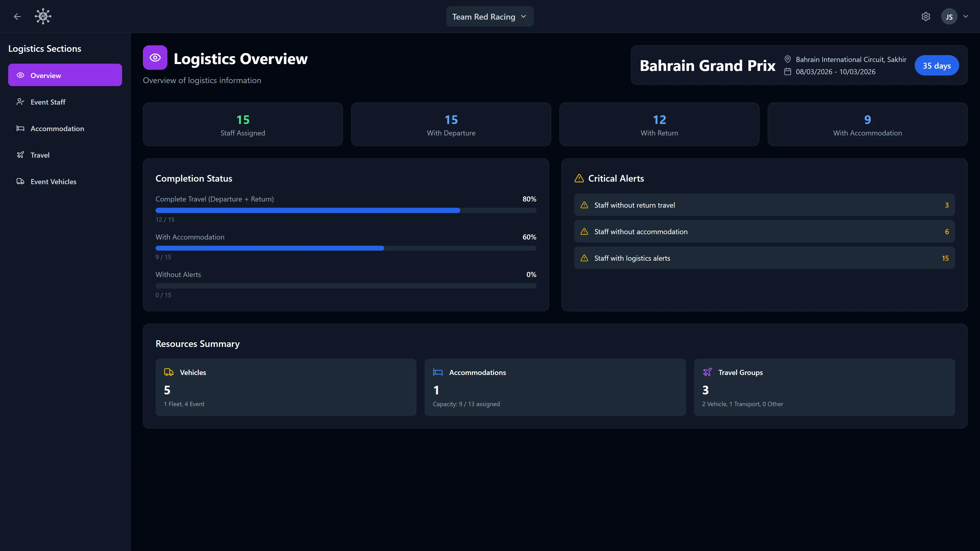Click the calendar icon next to event dates
The width and height of the screenshot is (980, 551).
click(x=788, y=71)
